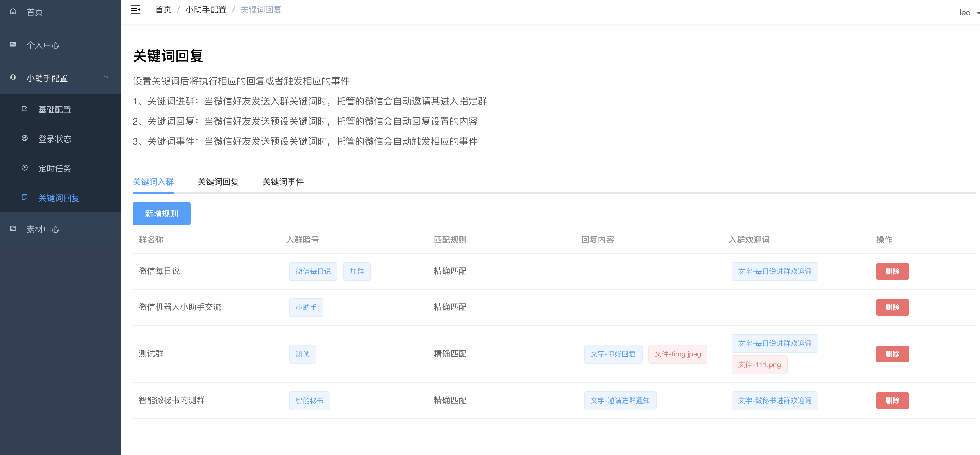
Task: Click the 登录状态 globe icon
Action: (25, 138)
